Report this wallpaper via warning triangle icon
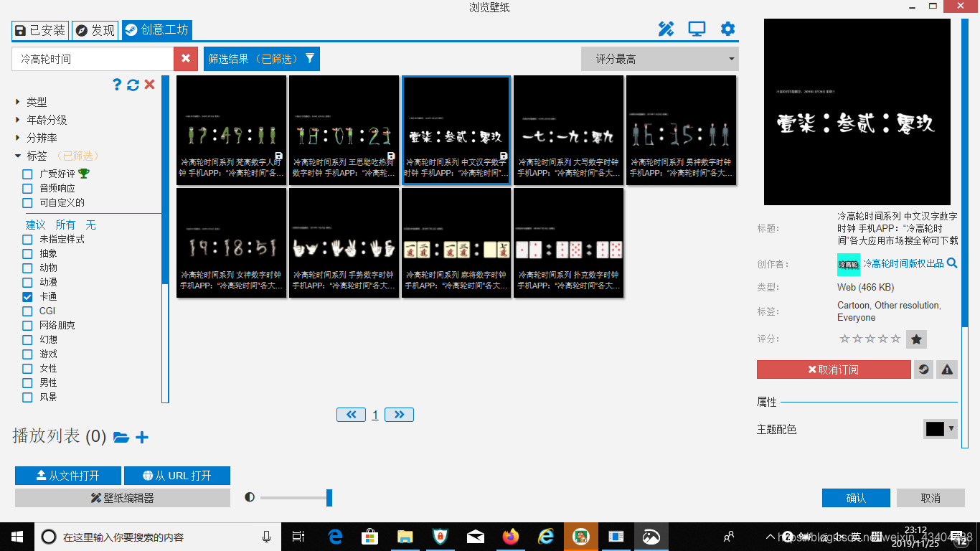 pyautogui.click(x=946, y=369)
